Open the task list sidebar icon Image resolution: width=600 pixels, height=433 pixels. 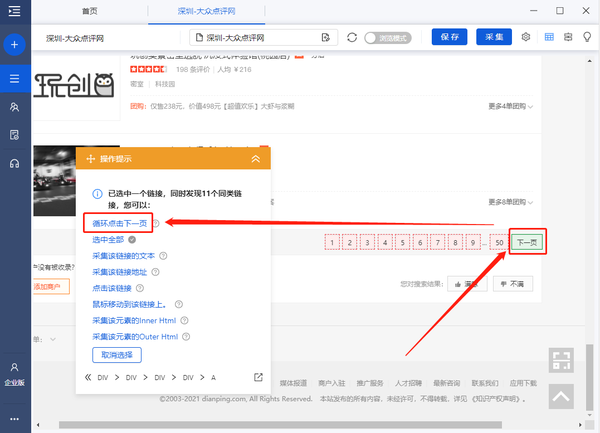tap(15, 79)
